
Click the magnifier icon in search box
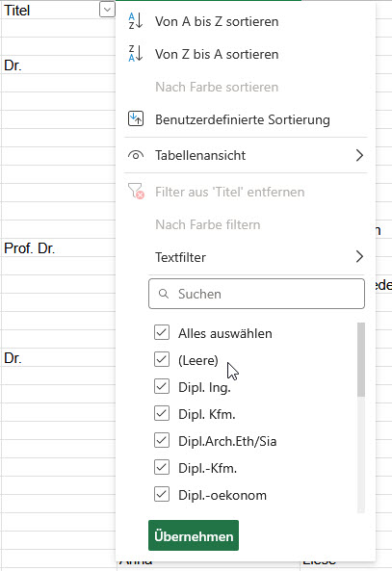[164, 294]
